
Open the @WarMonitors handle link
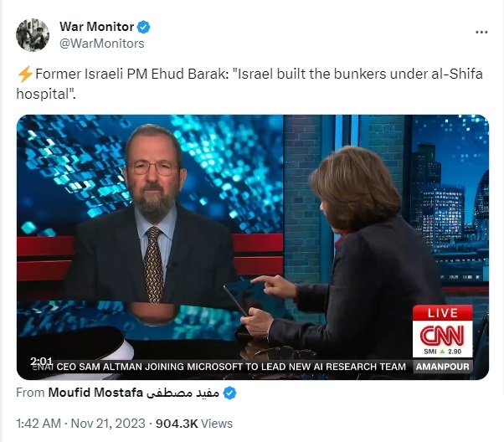102,44
